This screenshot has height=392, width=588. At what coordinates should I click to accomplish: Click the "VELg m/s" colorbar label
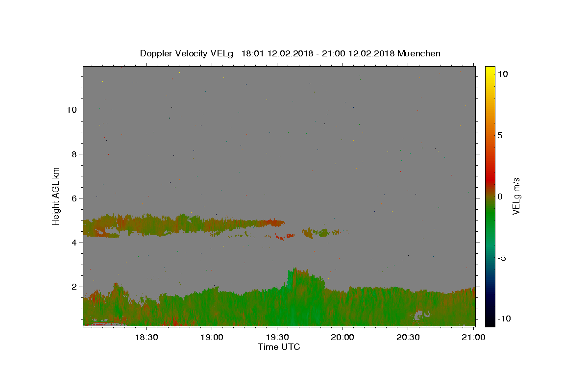tap(516, 196)
